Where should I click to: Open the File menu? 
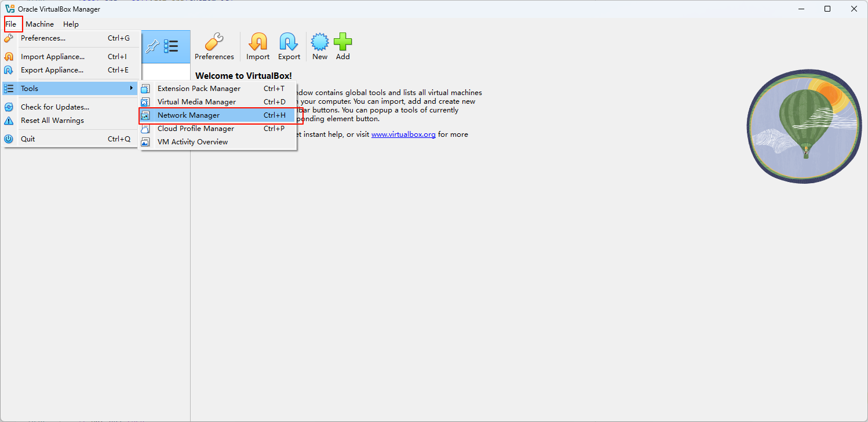11,24
